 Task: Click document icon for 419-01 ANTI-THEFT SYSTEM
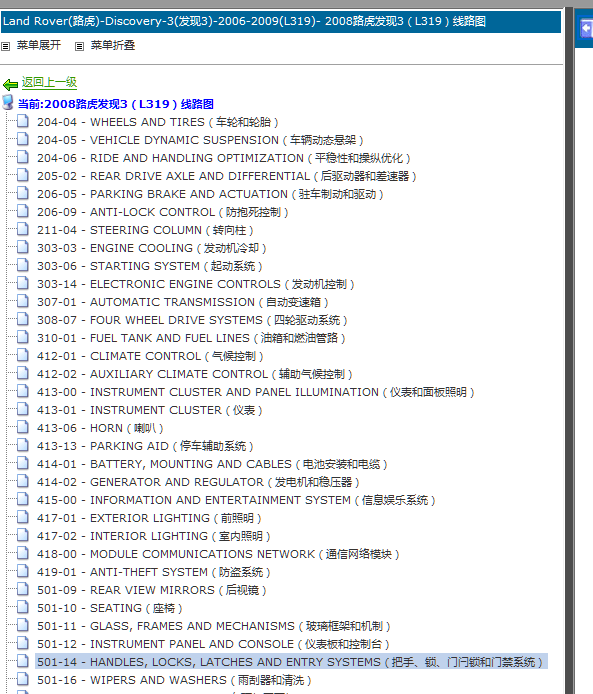click(23, 571)
